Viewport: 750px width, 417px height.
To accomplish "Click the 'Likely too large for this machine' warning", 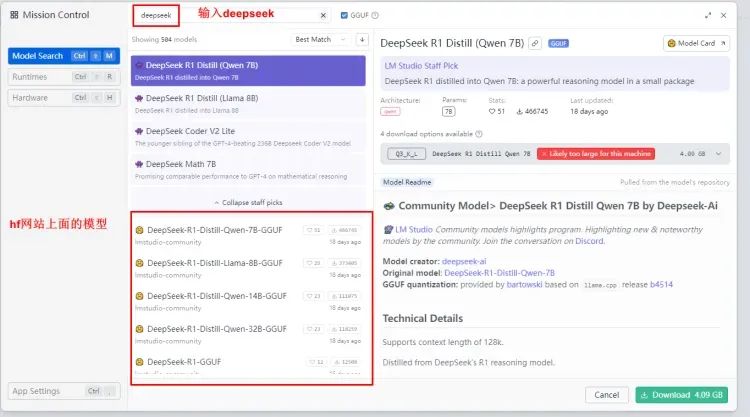I will (596, 154).
